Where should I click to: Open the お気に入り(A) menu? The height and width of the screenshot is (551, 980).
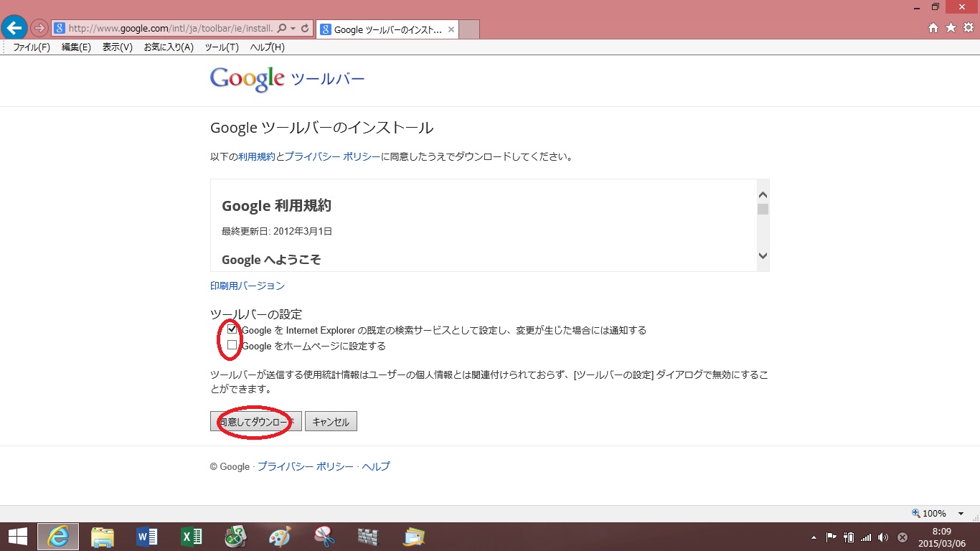click(x=169, y=47)
